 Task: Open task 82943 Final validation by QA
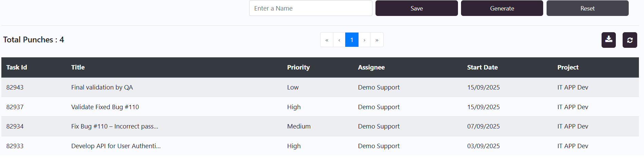point(102,87)
